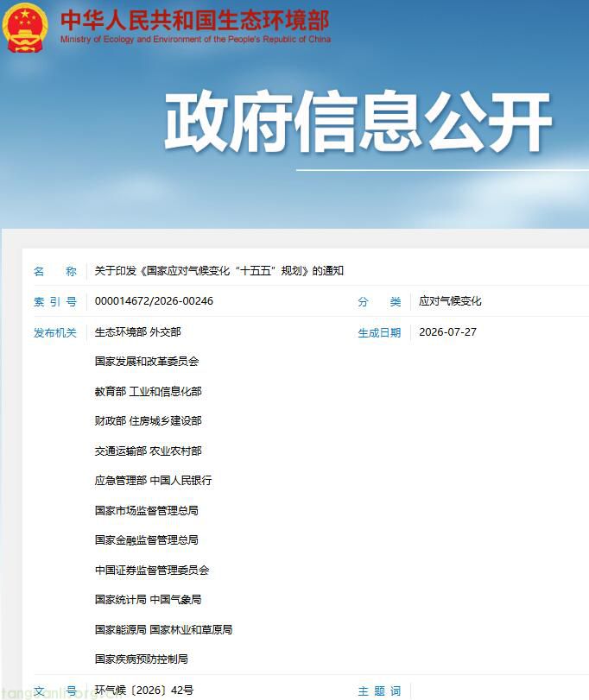
Task: Select 国家发展和改革委员会 line
Action: [x=147, y=361]
